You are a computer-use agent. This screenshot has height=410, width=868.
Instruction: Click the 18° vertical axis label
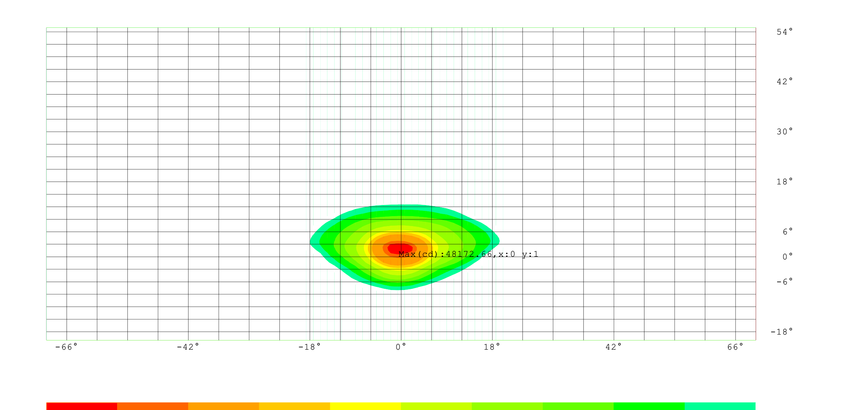[x=785, y=182]
